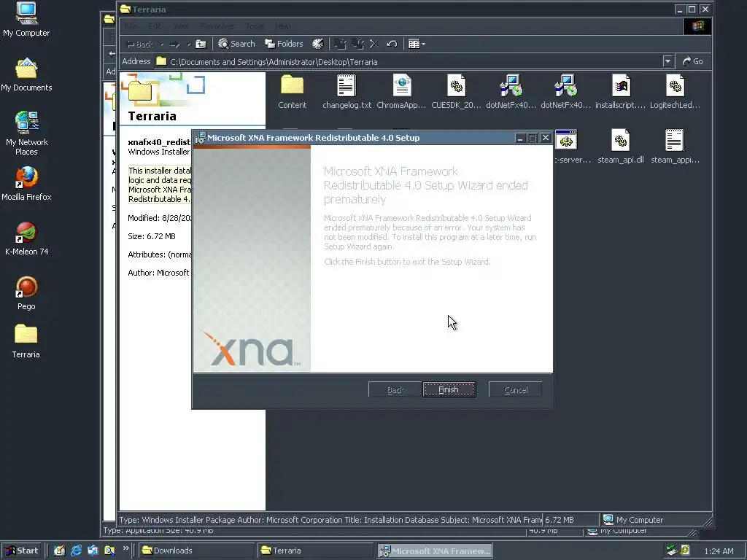Click the Windows flag throbber logo
Viewport: 747px width, 560px height.
(697, 26)
